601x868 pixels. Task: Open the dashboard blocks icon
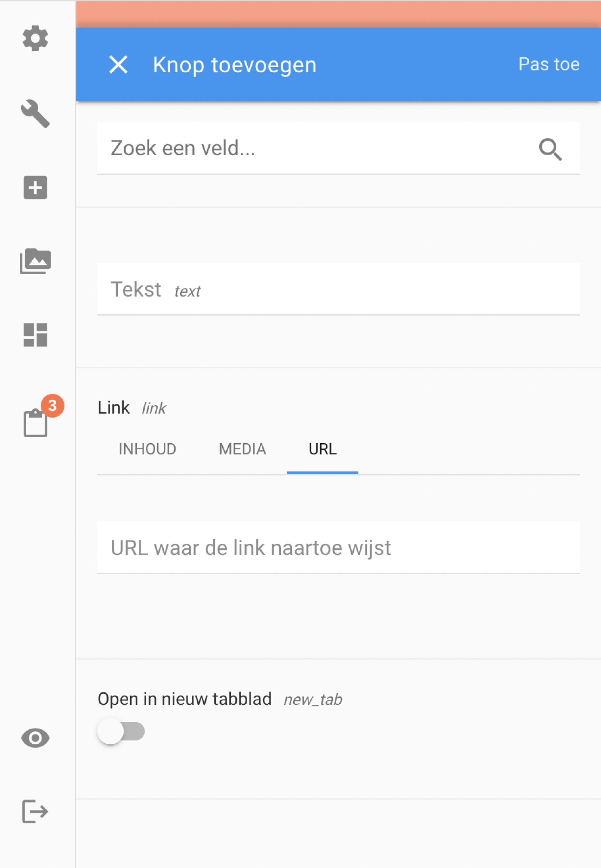(x=35, y=334)
